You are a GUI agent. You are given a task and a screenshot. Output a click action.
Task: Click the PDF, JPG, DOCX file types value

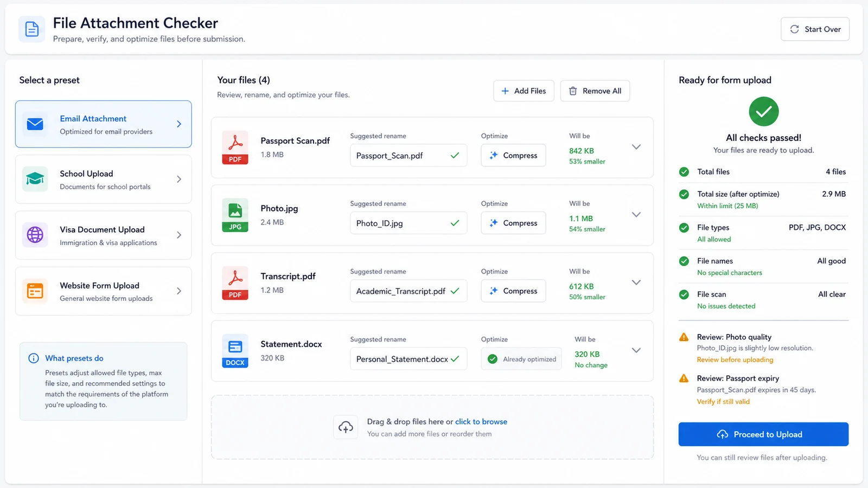(817, 228)
